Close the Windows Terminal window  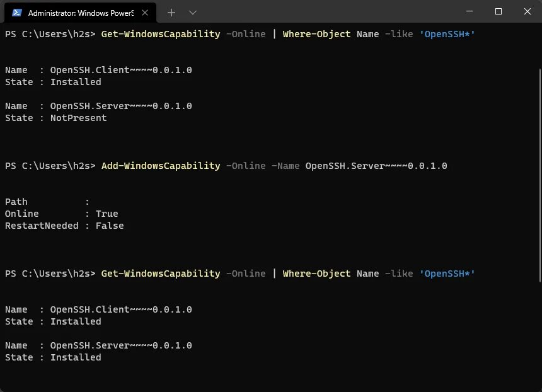pyautogui.click(x=527, y=11)
